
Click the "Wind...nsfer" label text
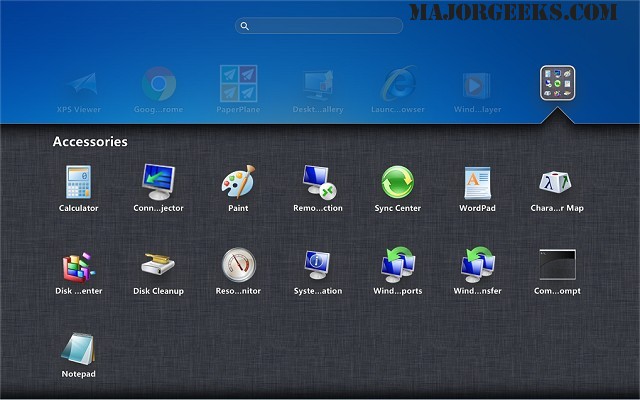point(478,291)
